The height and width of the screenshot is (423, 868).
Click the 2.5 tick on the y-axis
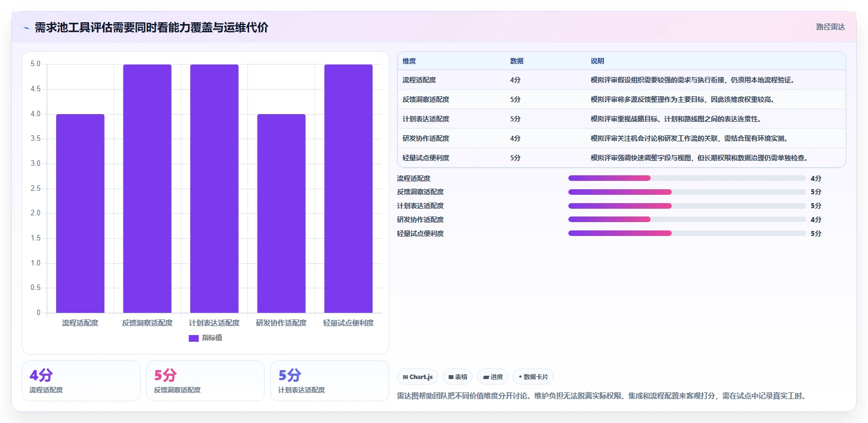tap(36, 189)
